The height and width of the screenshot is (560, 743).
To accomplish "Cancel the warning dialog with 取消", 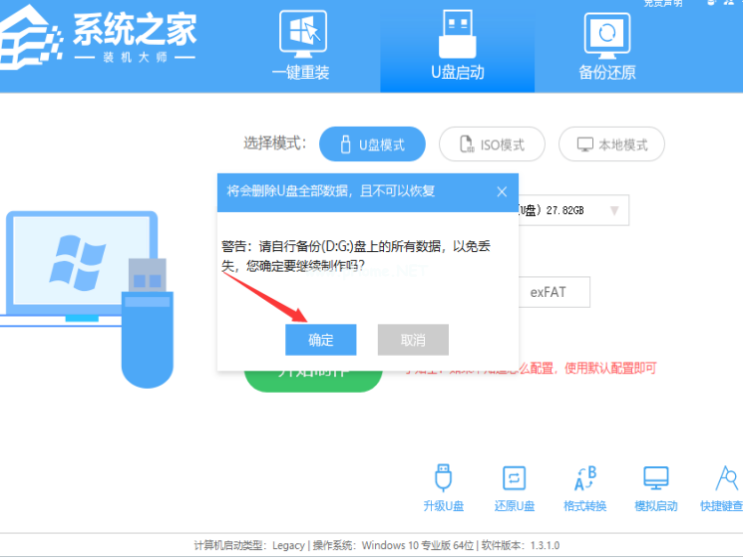I will (x=413, y=340).
